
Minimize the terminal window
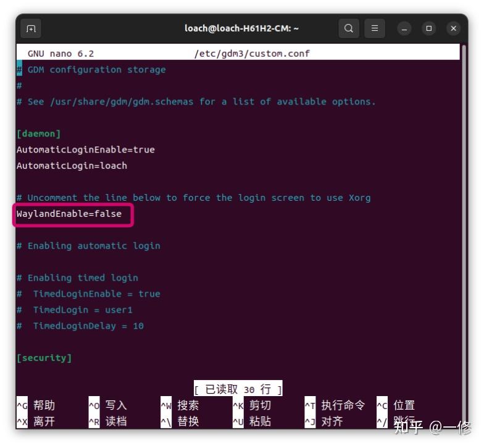click(x=404, y=28)
